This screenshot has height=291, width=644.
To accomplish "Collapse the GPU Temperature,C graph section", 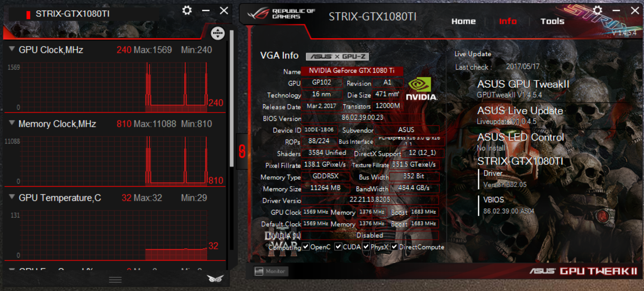I will [x=12, y=197].
